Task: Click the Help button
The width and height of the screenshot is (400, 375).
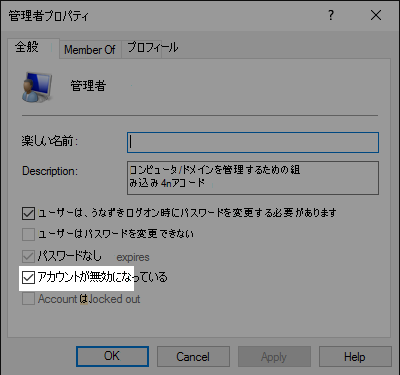Action: (355, 356)
